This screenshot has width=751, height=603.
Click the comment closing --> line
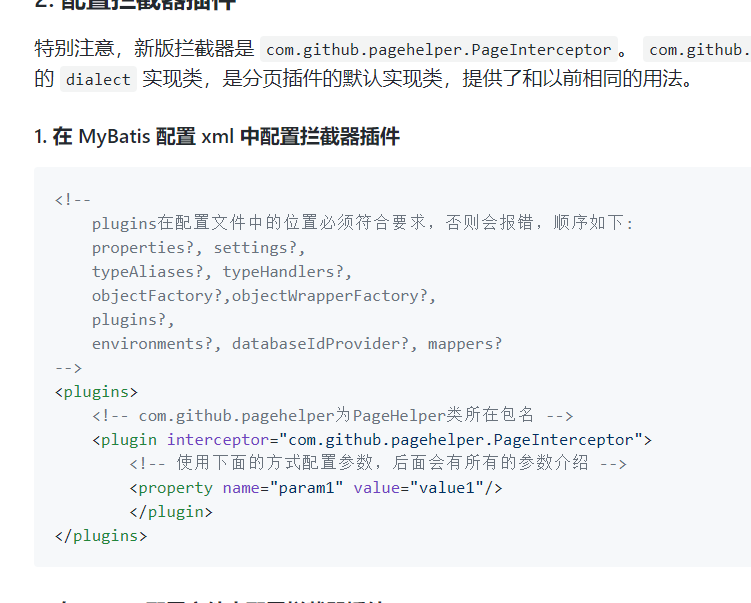coord(68,367)
